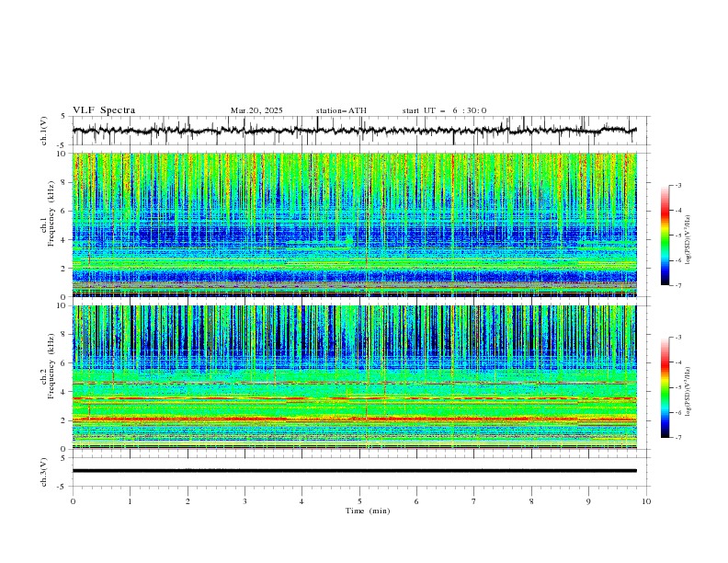Click the "Time (min)" axis title
The height and width of the screenshot is (563, 728).
click(x=368, y=511)
